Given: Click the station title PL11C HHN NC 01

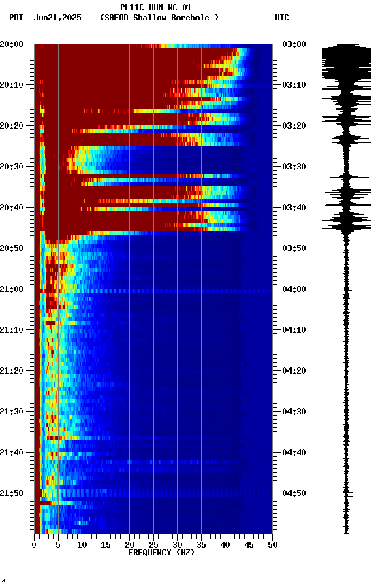Looking at the screenshot, I should click(156, 7).
